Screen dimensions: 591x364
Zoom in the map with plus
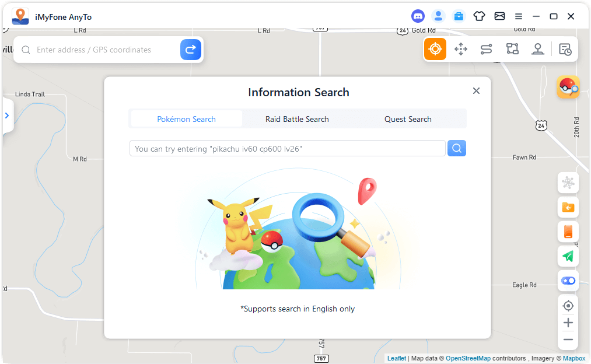point(568,323)
